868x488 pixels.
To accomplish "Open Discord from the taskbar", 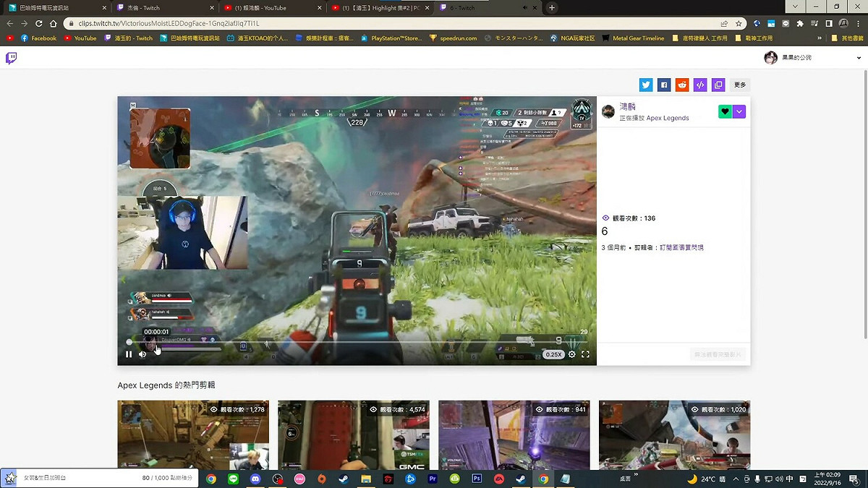I will pyautogui.click(x=255, y=479).
